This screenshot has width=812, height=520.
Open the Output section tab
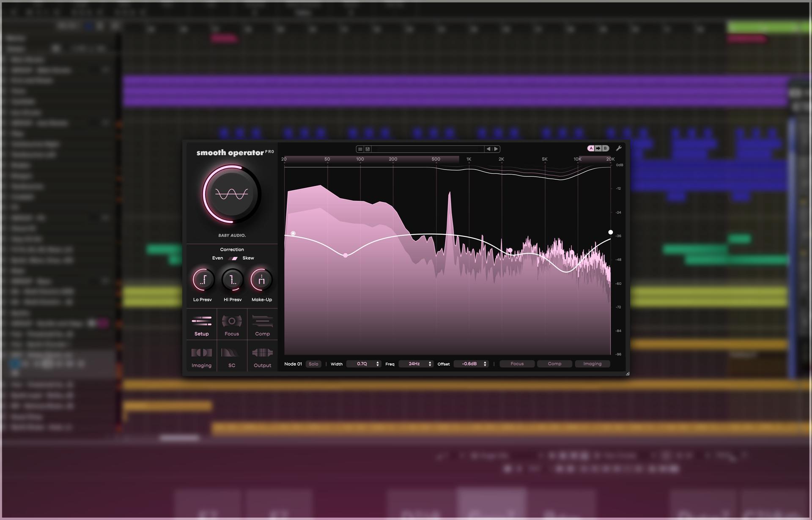point(262,356)
